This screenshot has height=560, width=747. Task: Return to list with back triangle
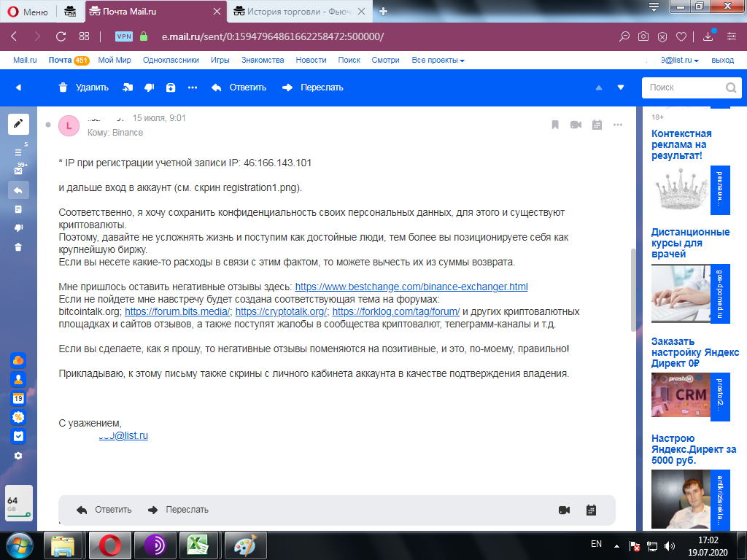pos(18,87)
